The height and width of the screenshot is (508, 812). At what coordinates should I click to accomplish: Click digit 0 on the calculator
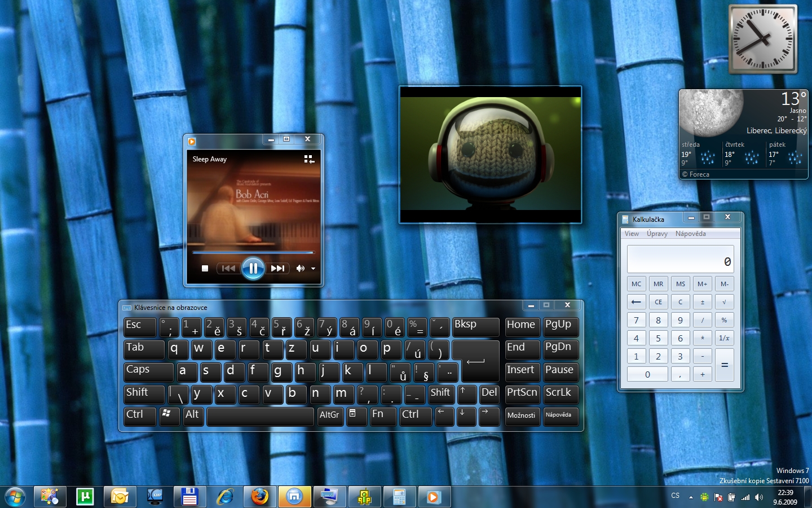point(647,374)
